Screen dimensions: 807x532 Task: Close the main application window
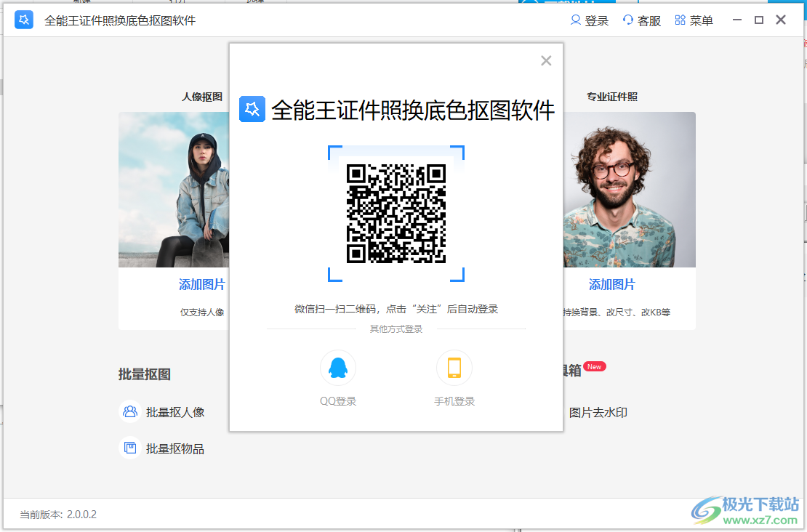click(x=781, y=20)
